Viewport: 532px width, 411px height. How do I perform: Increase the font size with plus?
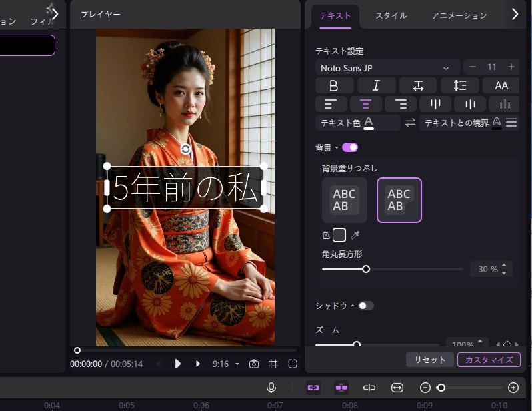click(511, 67)
